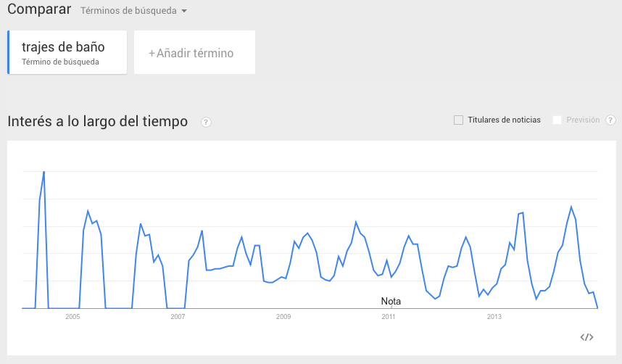Click the Interés a lo largo del tiempo title
Screen dimensions: 622x364
97,121
